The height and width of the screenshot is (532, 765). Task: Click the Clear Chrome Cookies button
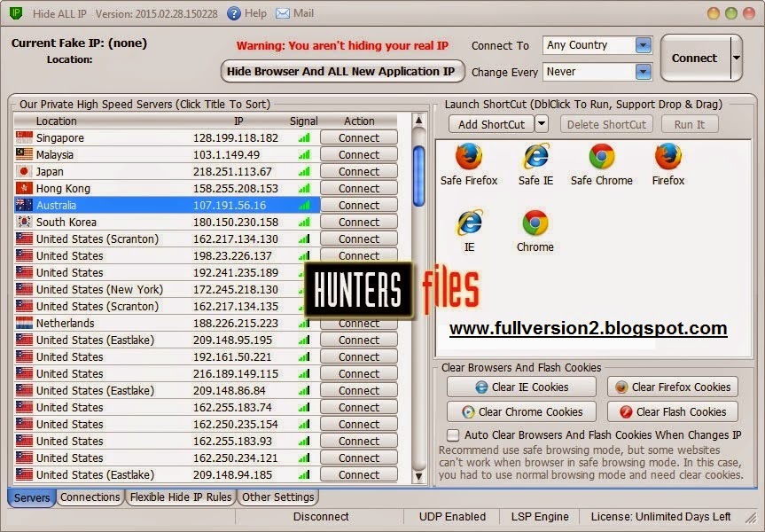click(x=521, y=412)
